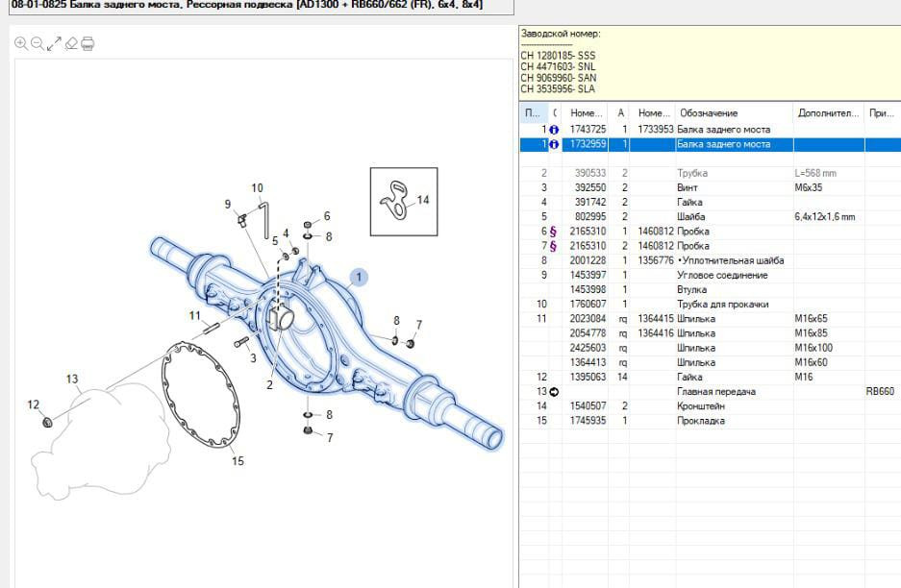Image resolution: width=901 pixels, height=588 pixels.
Task: Click info icon on selected 1732959 row
Action: pos(554,144)
